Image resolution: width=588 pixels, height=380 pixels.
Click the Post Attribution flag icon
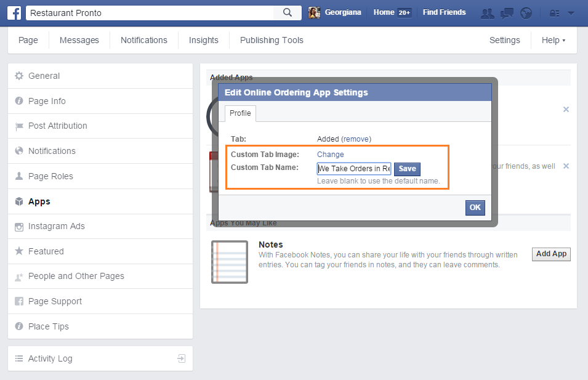[18, 126]
